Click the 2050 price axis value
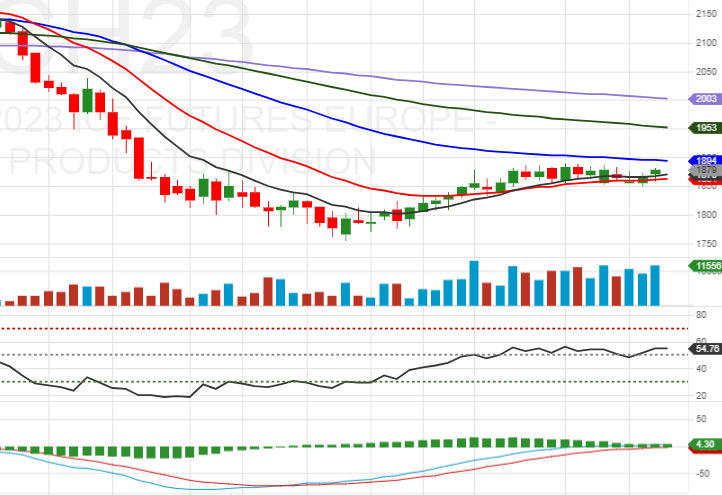Image resolution: width=722 pixels, height=495 pixels. click(x=706, y=71)
